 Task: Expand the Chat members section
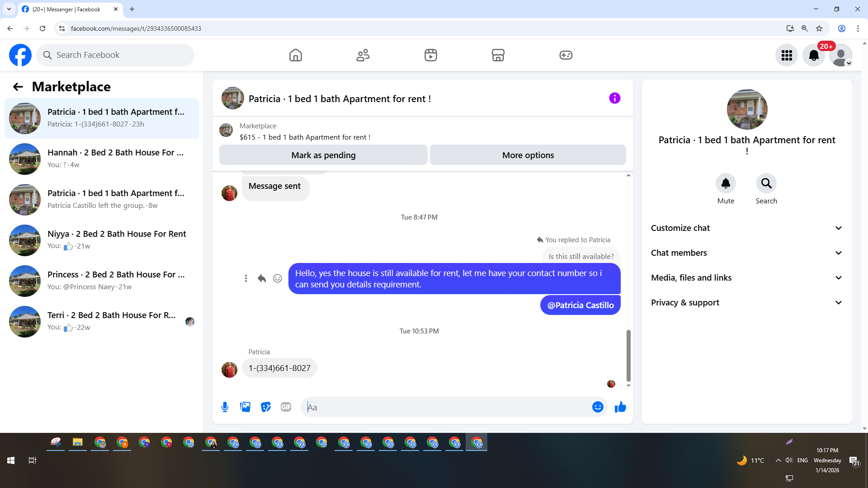[x=747, y=253]
